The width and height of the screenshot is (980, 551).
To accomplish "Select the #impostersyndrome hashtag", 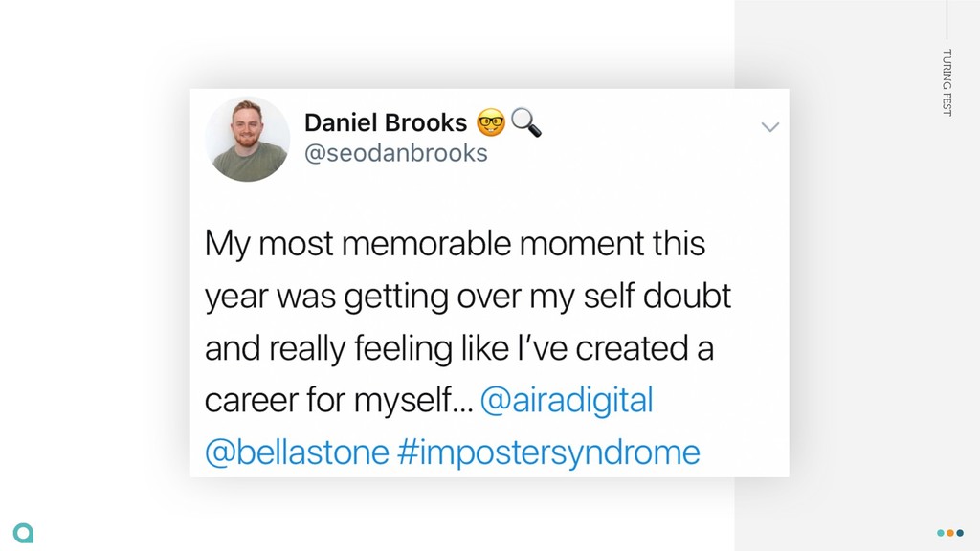I will [x=548, y=453].
